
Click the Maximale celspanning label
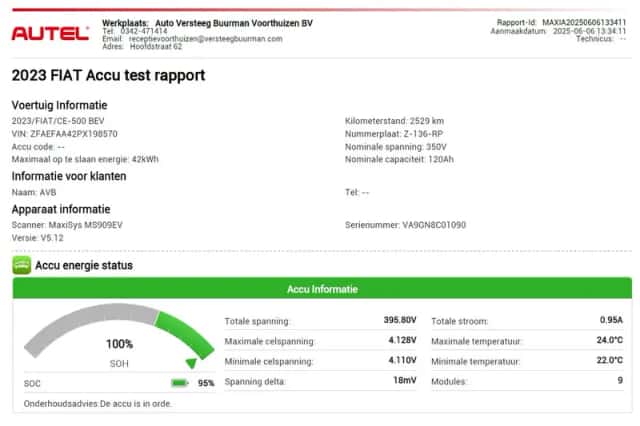(269, 342)
